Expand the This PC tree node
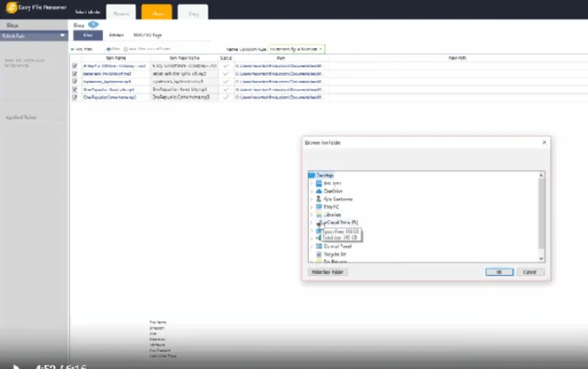588x369 pixels. tap(311, 207)
